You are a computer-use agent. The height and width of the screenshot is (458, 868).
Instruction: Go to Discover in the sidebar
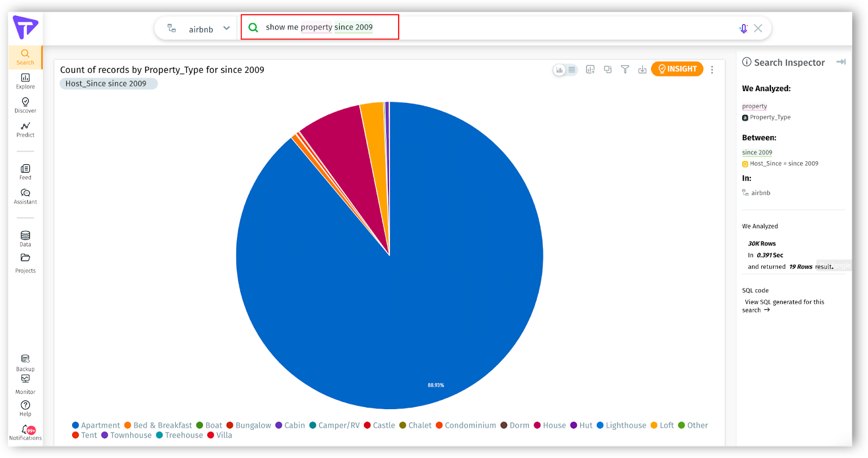25,105
